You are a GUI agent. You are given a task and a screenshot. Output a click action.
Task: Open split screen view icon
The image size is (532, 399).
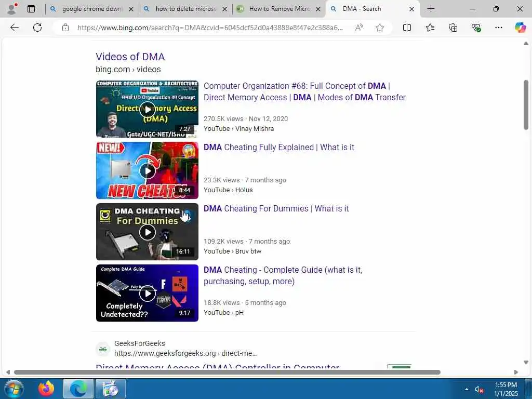[x=407, y=28]
